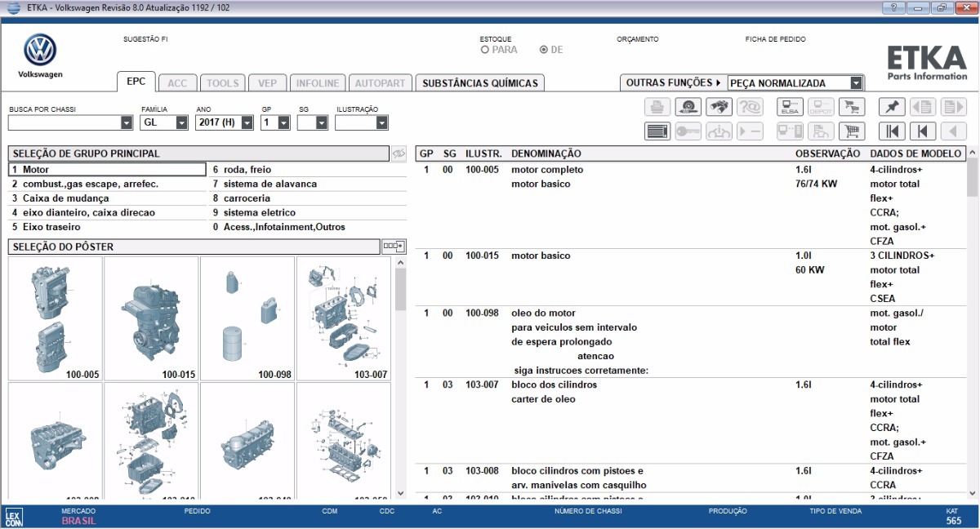
Task: Click the Dados de Modelo column header
Action: (x=915, y=153)
